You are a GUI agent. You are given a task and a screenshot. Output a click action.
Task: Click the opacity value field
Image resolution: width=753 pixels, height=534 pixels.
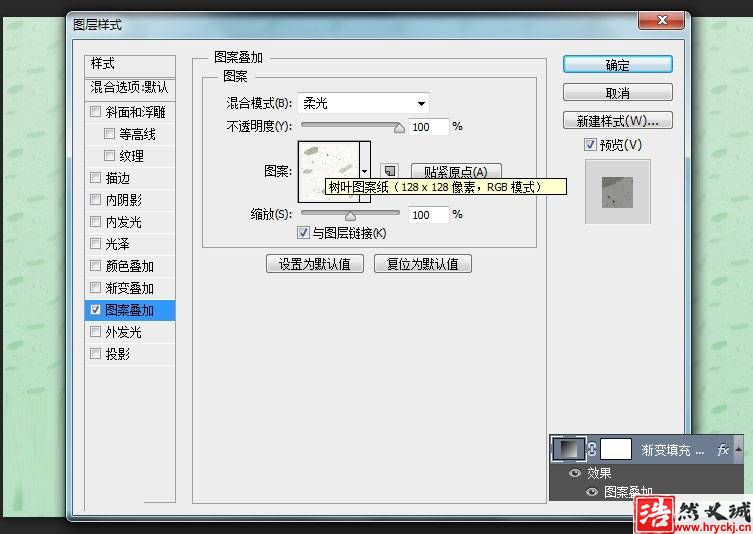point(428,127)
